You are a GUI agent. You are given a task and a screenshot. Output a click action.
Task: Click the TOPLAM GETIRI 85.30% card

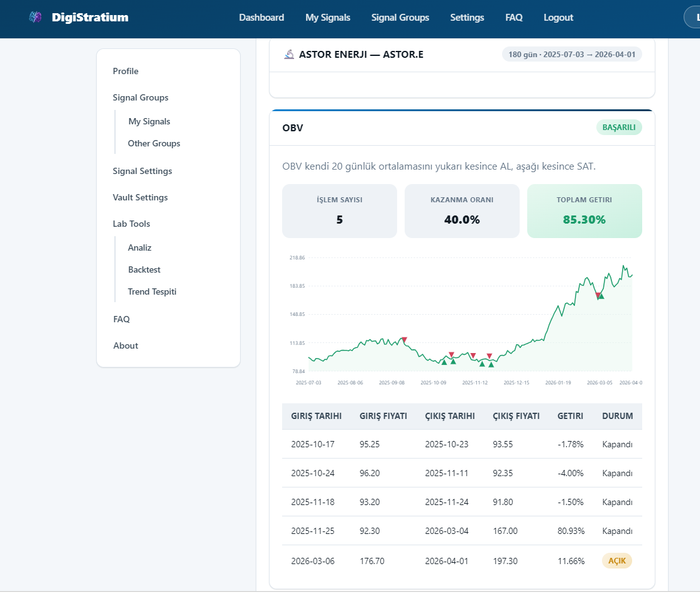point(584,211)
